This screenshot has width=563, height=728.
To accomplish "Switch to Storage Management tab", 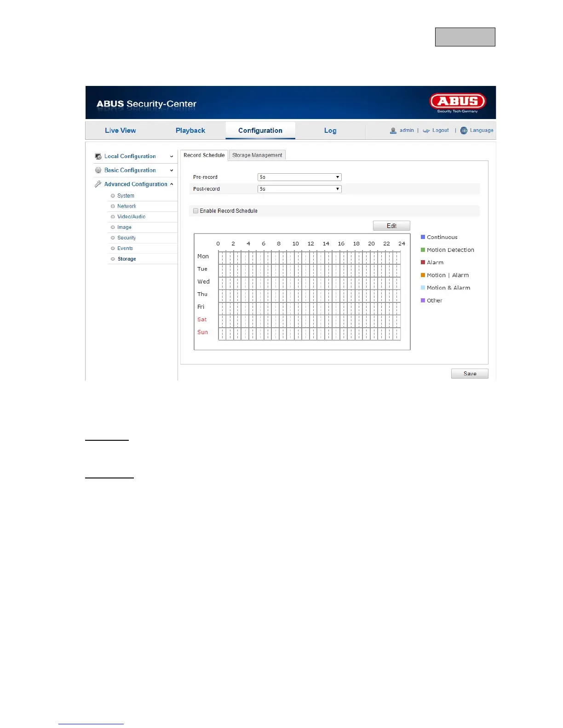I will [257, 155].
